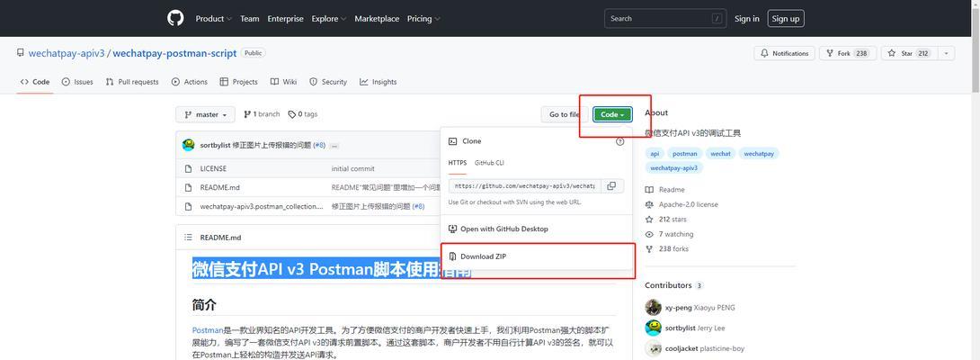View 212 stars in About sidebar
The height and width of the screenshot is (360, 980).
(665, 219)
